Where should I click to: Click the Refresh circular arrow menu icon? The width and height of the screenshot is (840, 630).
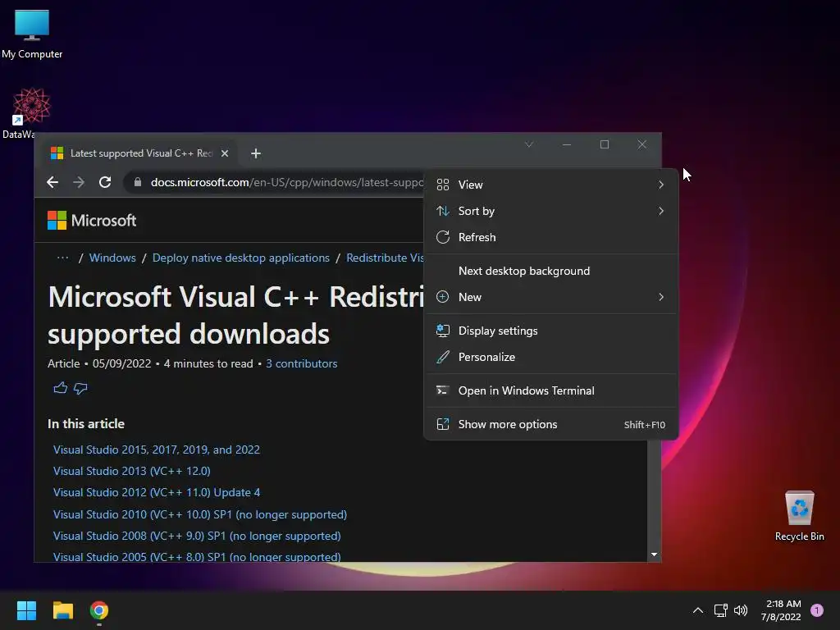(x=442, y=237)
